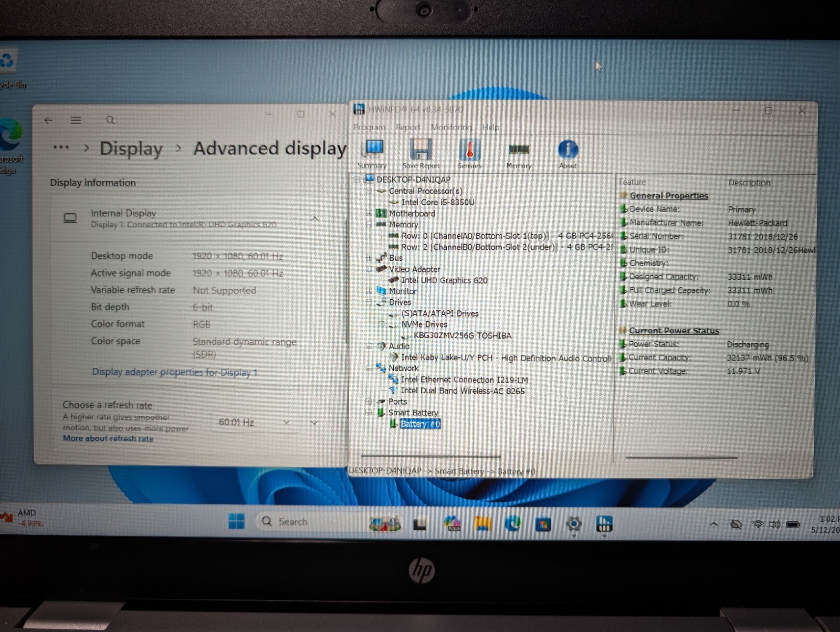Click the Designed Capacity 33311 mWh value
This screenshot has height=632, width=840.
(750, 277)
